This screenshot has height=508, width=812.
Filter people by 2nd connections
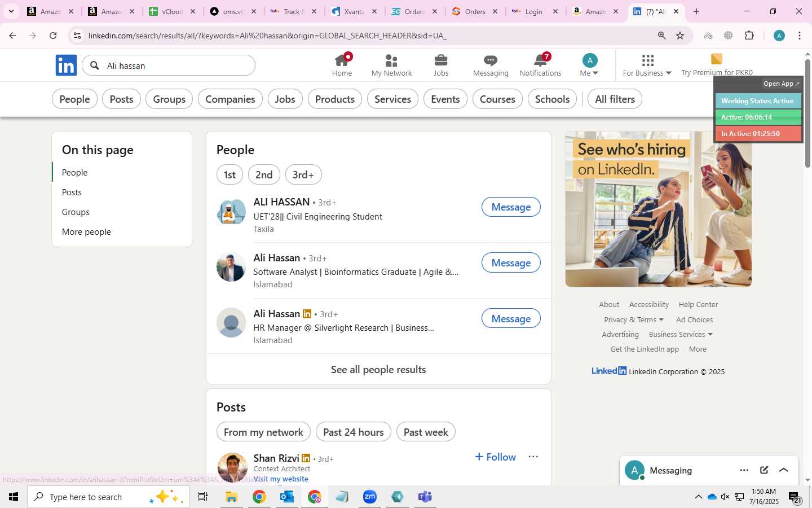pos(264,175)
